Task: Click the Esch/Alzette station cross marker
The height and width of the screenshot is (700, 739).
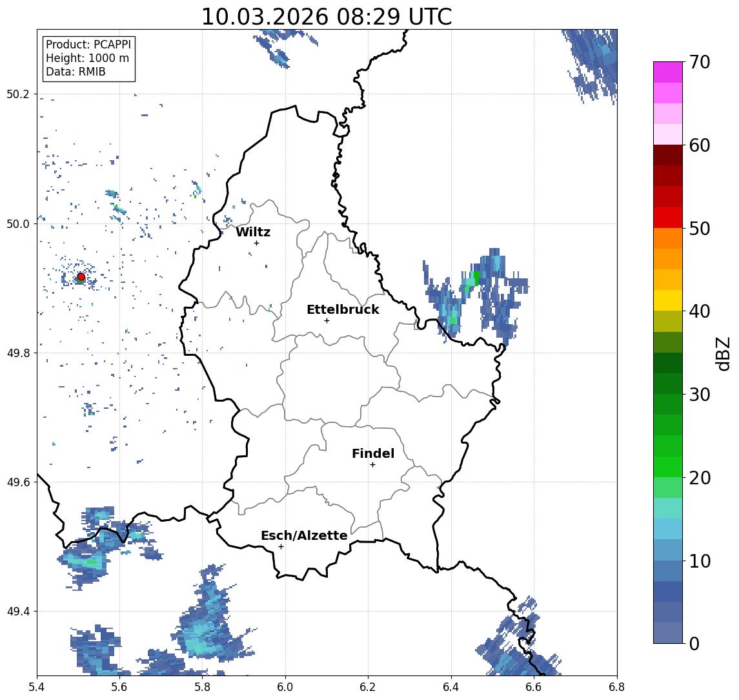Action: point(281,547)
